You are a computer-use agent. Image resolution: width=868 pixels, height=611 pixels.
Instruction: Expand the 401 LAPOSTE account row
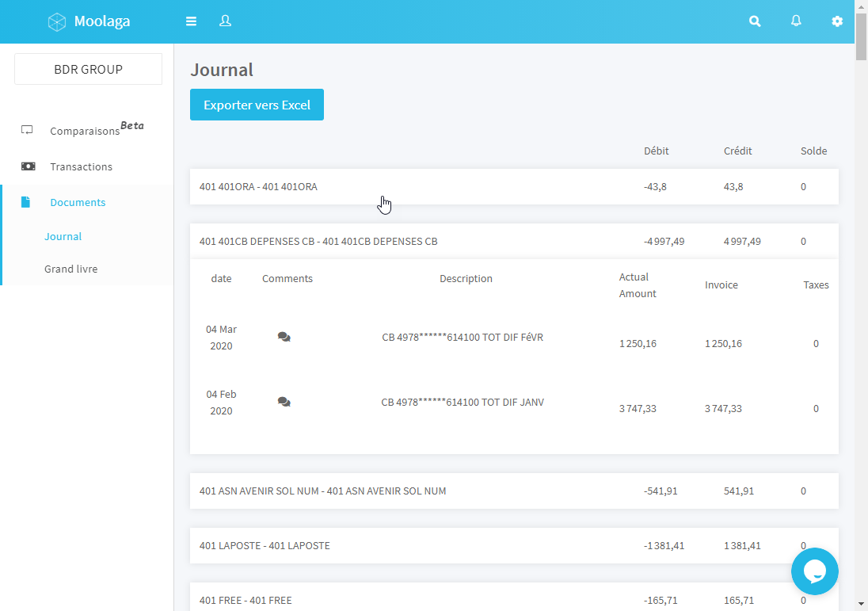click(x=265, y=546)
